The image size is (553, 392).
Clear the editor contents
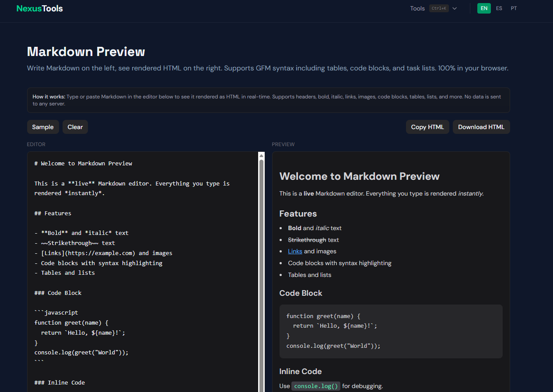click(75, 127)
